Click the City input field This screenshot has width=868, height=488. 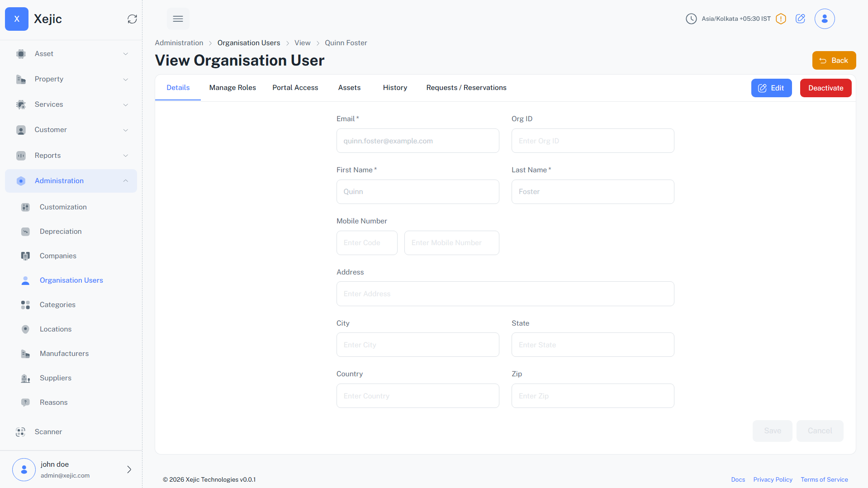418,345
